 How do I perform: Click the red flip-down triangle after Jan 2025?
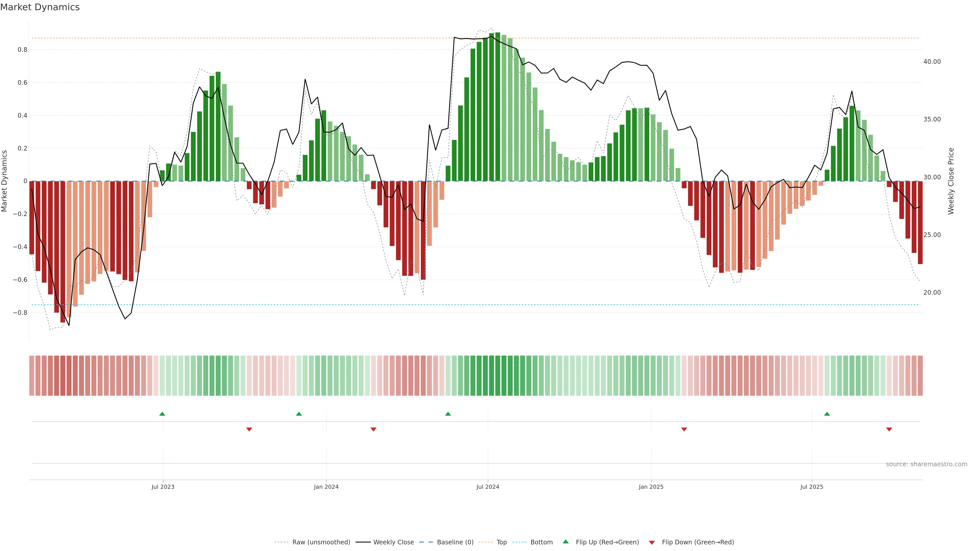684,429
